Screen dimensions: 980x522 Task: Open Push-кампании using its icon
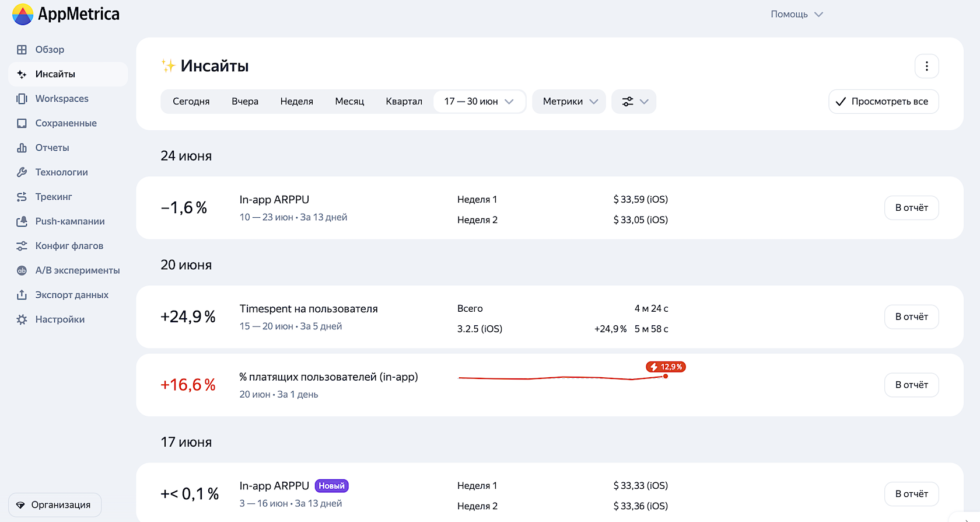[22, 221]
